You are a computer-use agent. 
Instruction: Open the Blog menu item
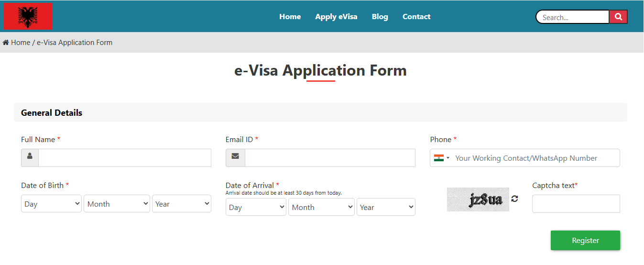tap(380, 17)
